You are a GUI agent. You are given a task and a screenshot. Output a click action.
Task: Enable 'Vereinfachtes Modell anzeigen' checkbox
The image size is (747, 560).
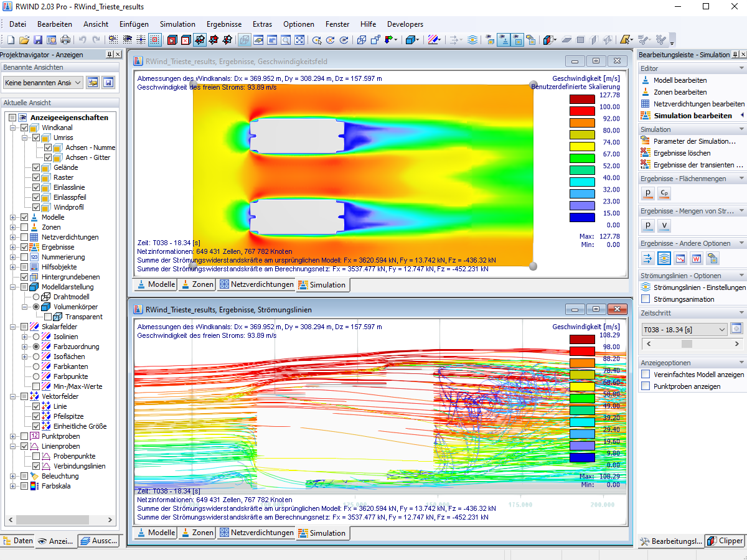click(x=646, y=375)
